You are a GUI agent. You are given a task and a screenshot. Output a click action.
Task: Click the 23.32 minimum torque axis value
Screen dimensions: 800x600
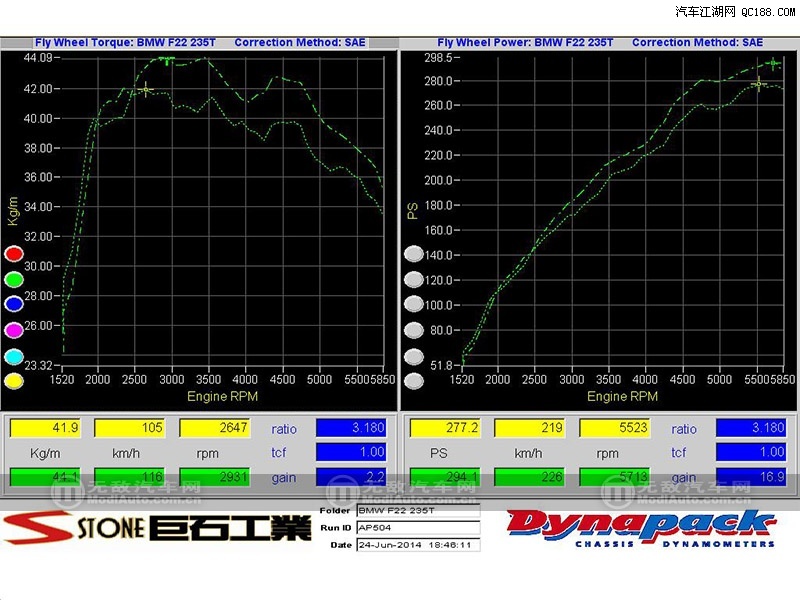(x=38, y=365)
